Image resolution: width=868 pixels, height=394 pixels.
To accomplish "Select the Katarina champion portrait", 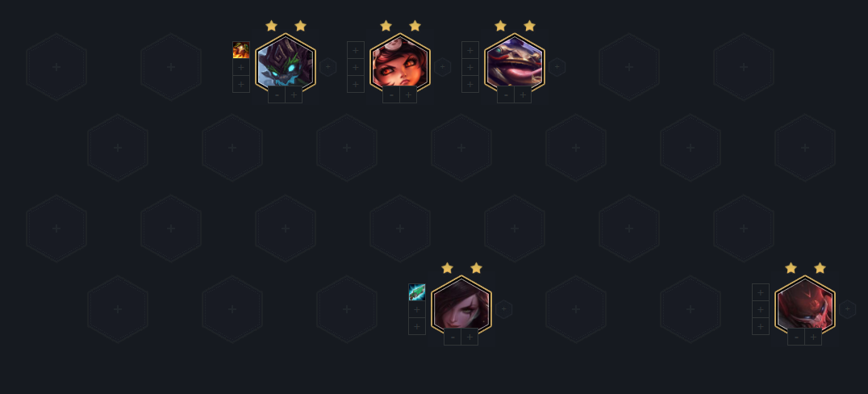I will click(461, 306).
